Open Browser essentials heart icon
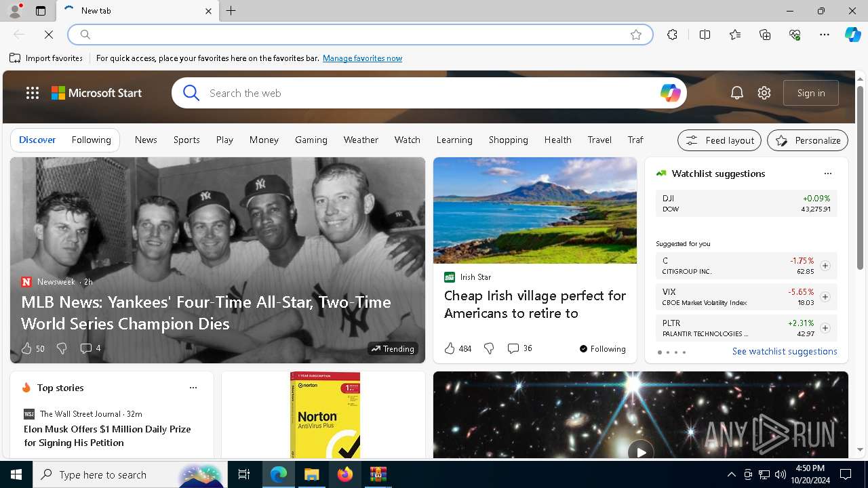Image resolution: width=868 pixels, height=488 pixels. [x=795, y=35]
